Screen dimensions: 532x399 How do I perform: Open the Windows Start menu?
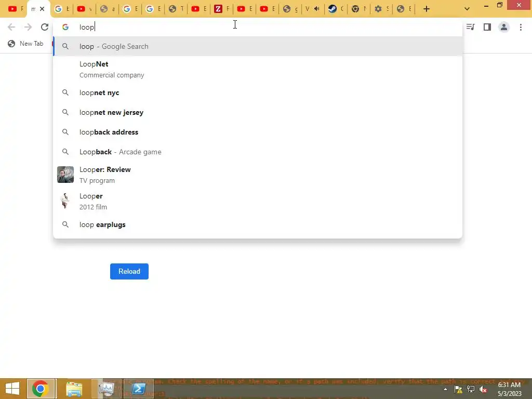pos(12,389)
